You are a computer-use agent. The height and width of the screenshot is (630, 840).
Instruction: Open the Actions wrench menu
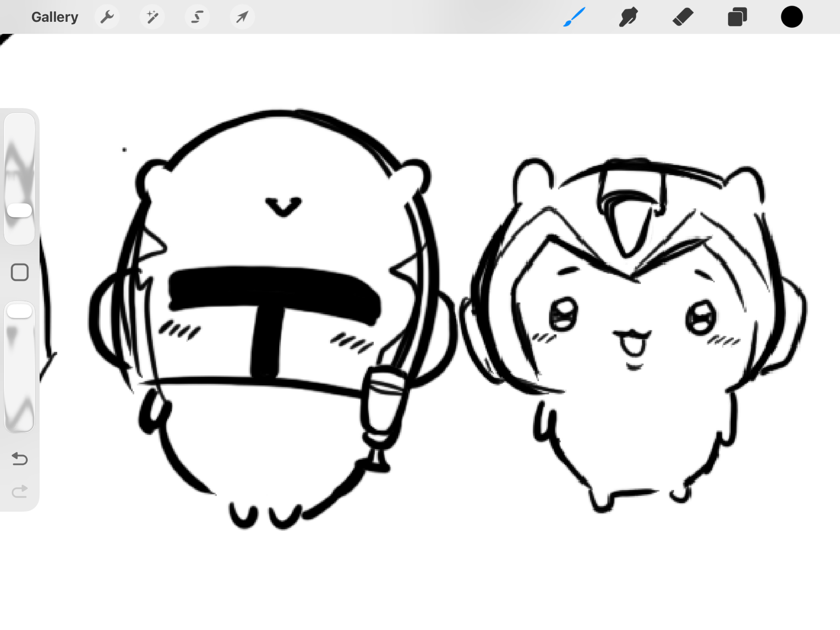[107, 17]
